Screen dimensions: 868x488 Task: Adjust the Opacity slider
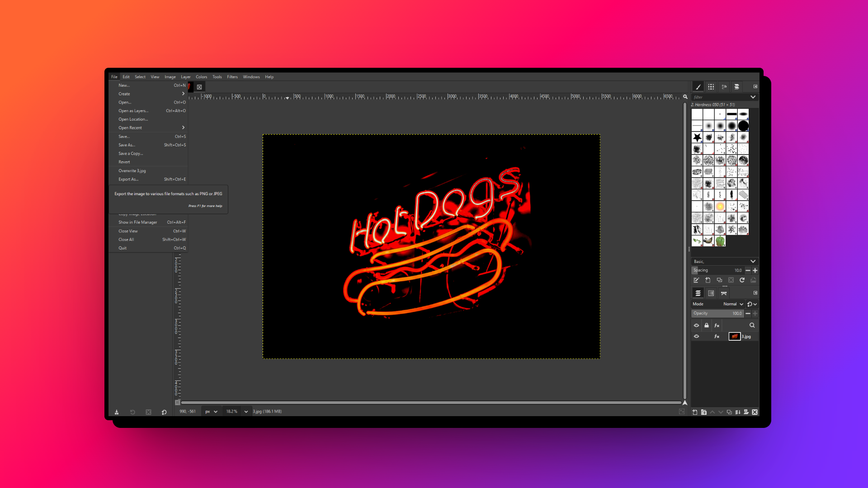click(x=719, y=313)
